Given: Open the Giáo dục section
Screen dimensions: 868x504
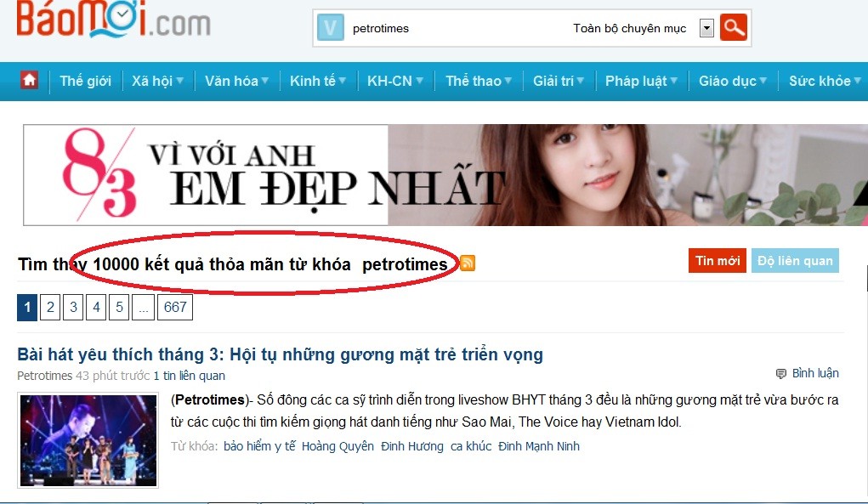Looking at the screenshot, I should 728,81.
